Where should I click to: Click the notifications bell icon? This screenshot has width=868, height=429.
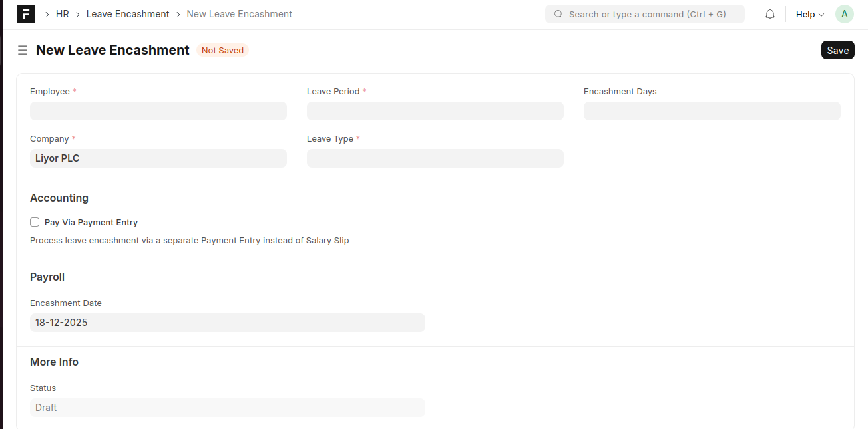pyautogui.click(x=769, y=13)
